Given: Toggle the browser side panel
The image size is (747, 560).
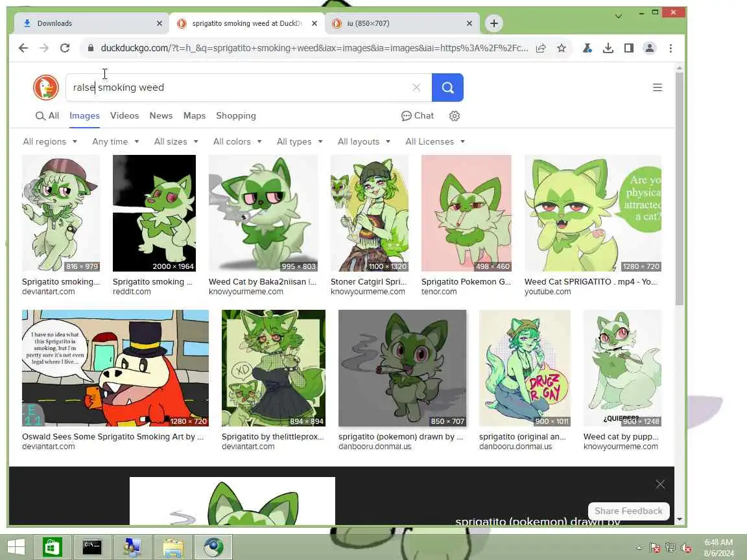Looking at the screenshot, I should [629, 48].
